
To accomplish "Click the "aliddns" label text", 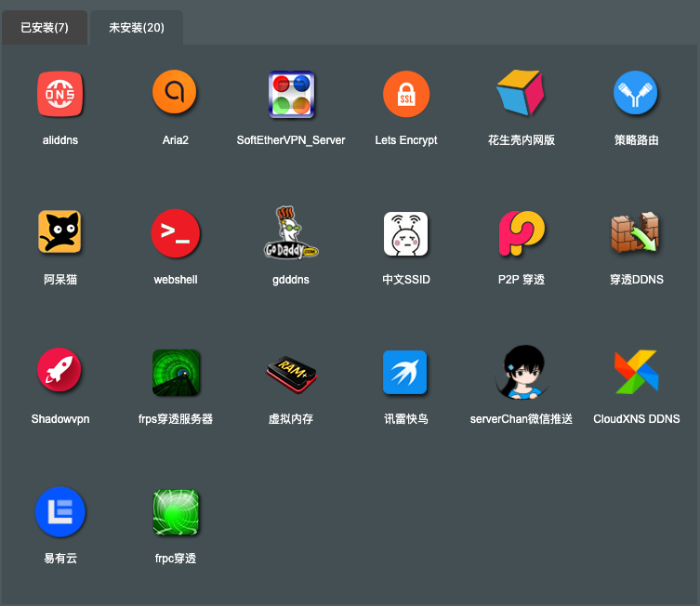I will point(60,140).
